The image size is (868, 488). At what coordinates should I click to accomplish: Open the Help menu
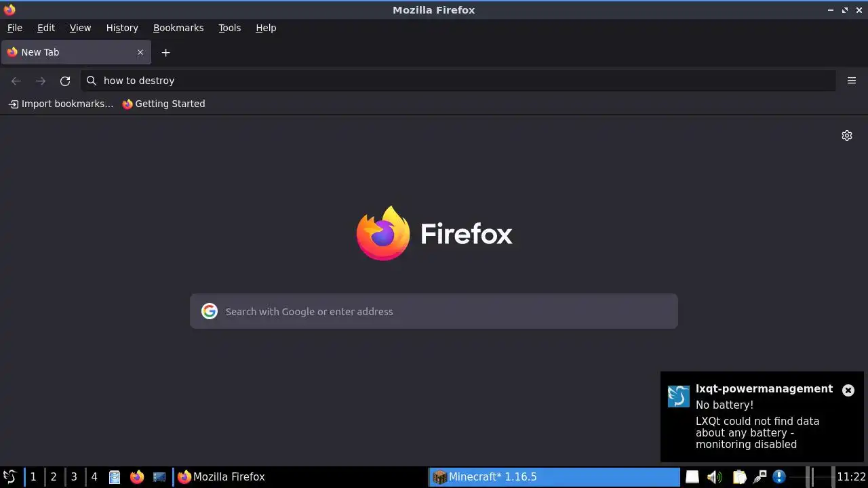pos(266,28)
